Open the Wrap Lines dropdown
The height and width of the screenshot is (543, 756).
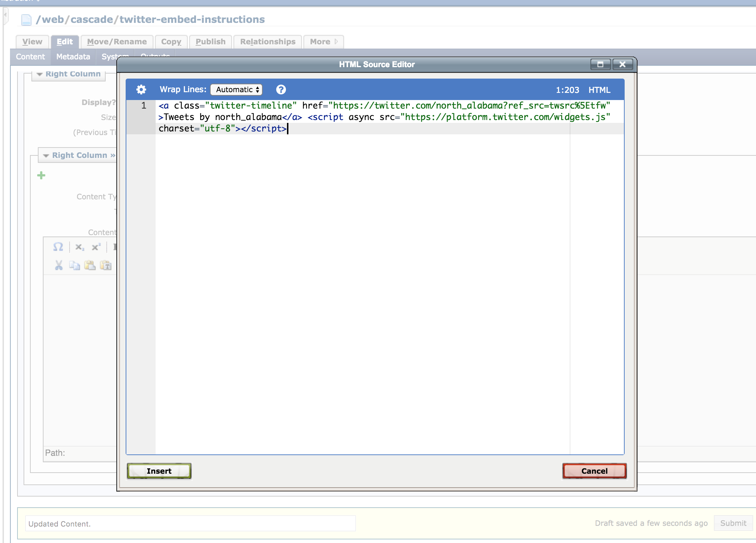coord(236,90)
